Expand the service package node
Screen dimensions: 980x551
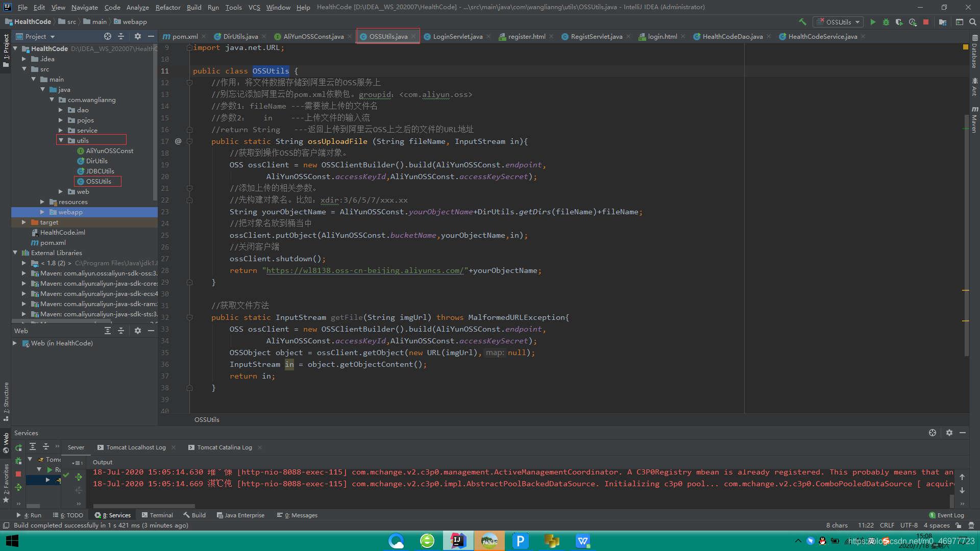point(61,130)
